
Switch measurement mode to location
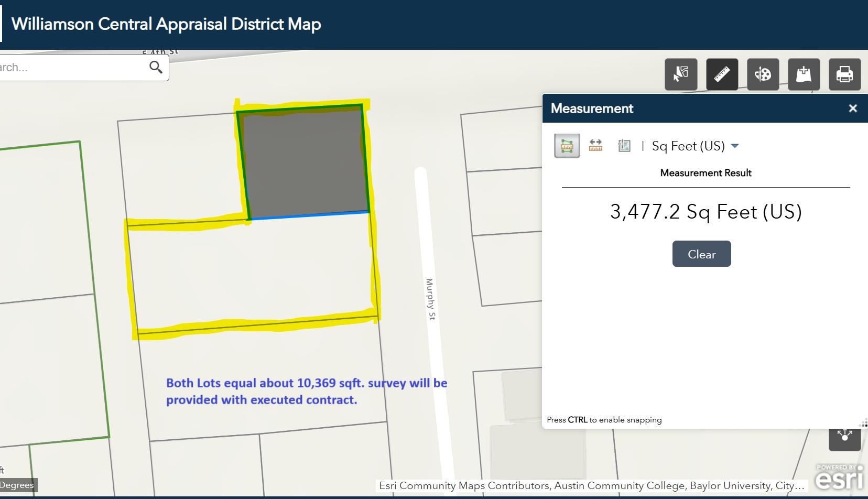tap(625, 146)
